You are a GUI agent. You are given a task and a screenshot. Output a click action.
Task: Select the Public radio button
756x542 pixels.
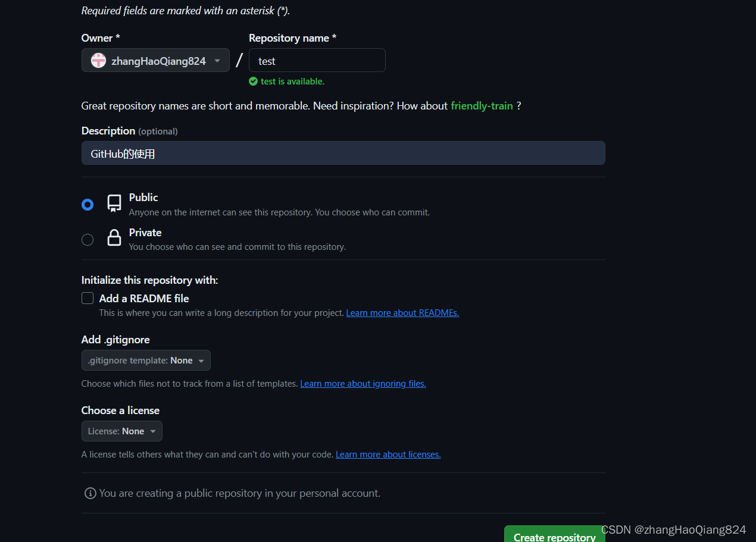(x=88, y=205)
